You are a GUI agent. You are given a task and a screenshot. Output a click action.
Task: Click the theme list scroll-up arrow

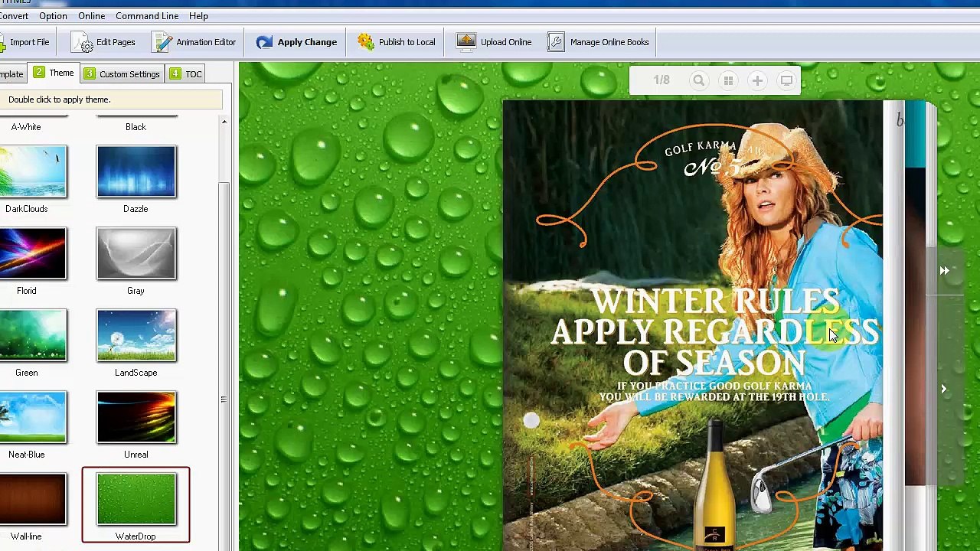(x=224, y=122)
